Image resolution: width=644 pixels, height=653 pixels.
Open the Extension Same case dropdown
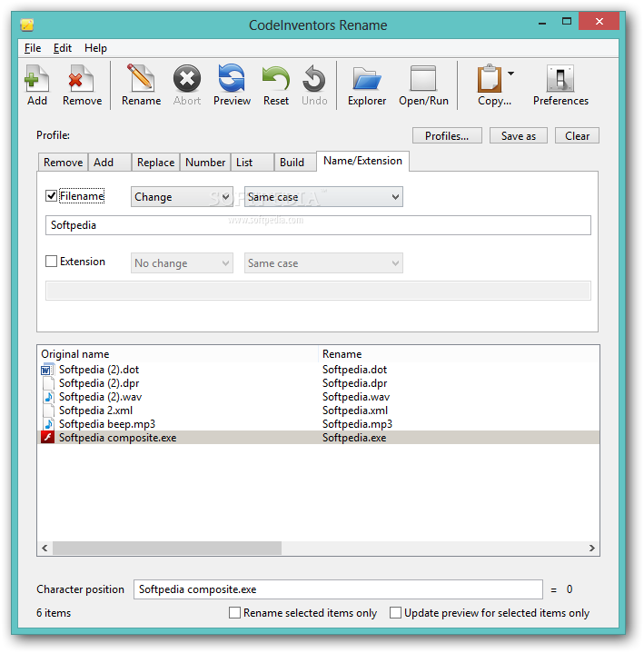pos(323,262)
